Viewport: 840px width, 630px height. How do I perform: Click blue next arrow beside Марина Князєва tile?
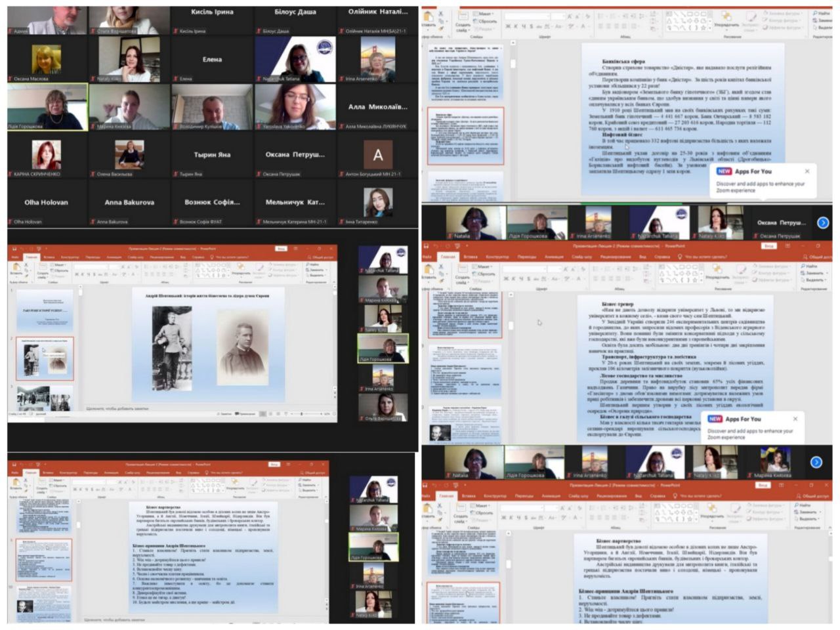point(816,462)
